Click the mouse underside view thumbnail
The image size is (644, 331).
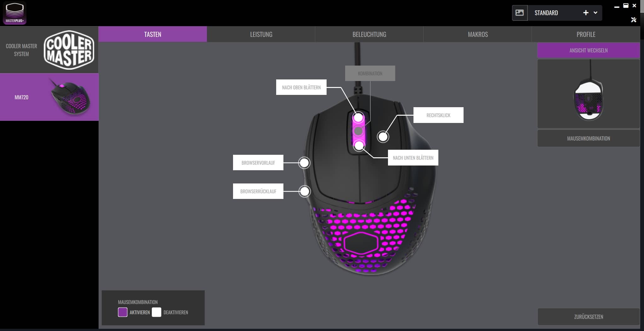(588, 94)
